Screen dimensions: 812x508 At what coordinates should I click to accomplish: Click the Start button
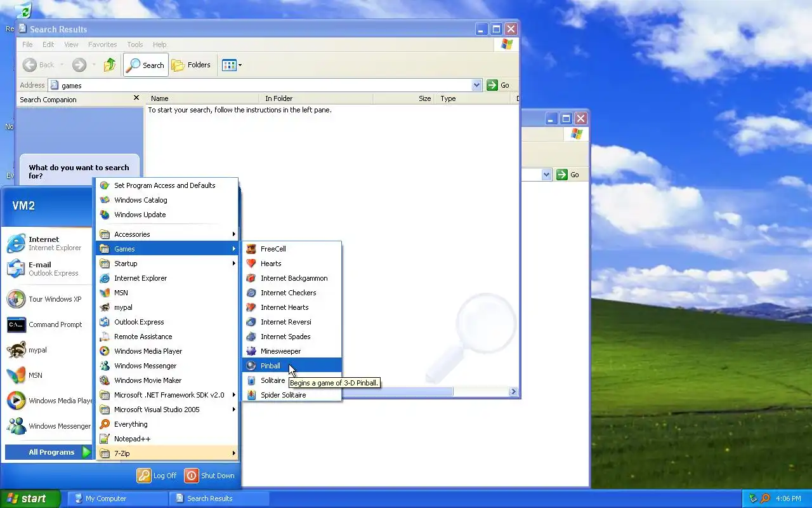tap(30, 498)
